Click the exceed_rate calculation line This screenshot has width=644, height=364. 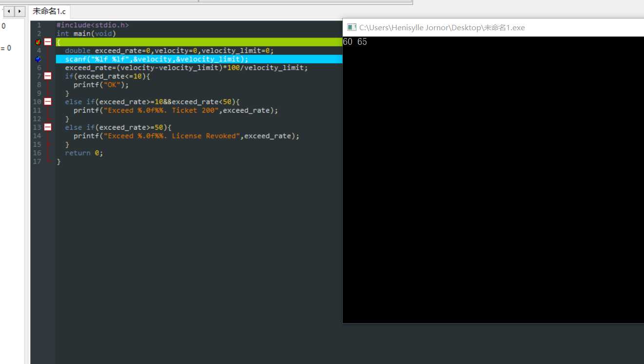pos(186,68)
